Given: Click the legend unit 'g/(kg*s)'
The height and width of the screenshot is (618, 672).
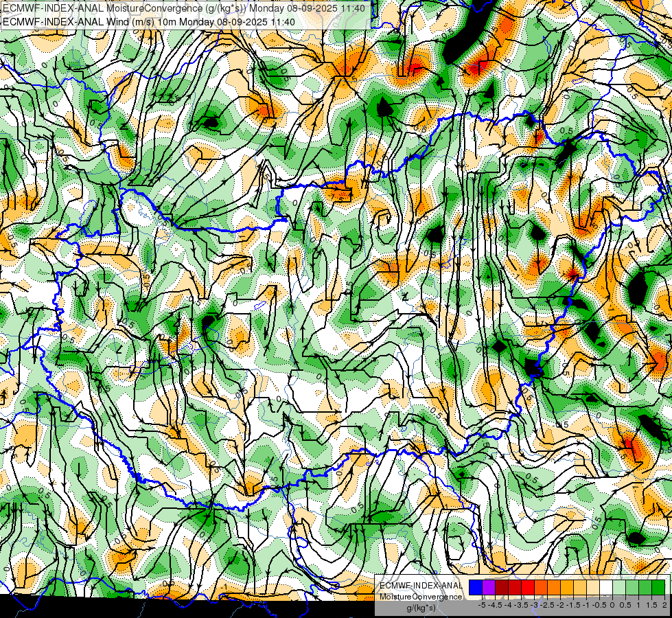Looking at the screenshot, I should point(421,608).
